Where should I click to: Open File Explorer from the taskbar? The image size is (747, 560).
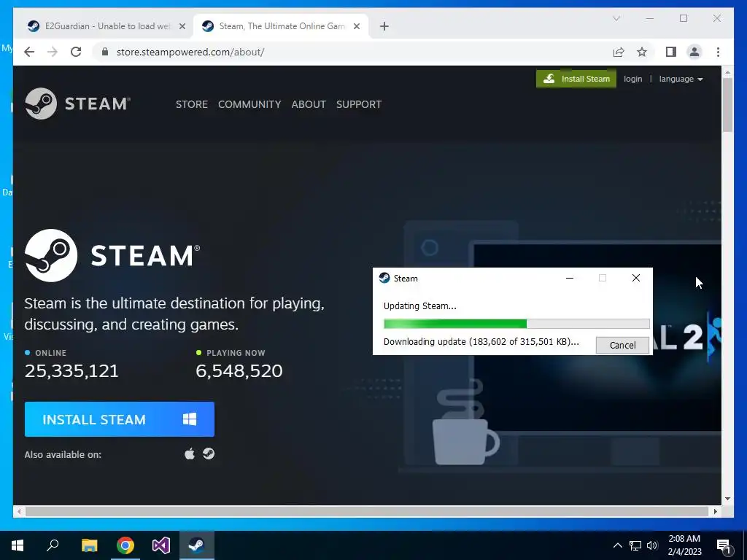click(89, 545)
